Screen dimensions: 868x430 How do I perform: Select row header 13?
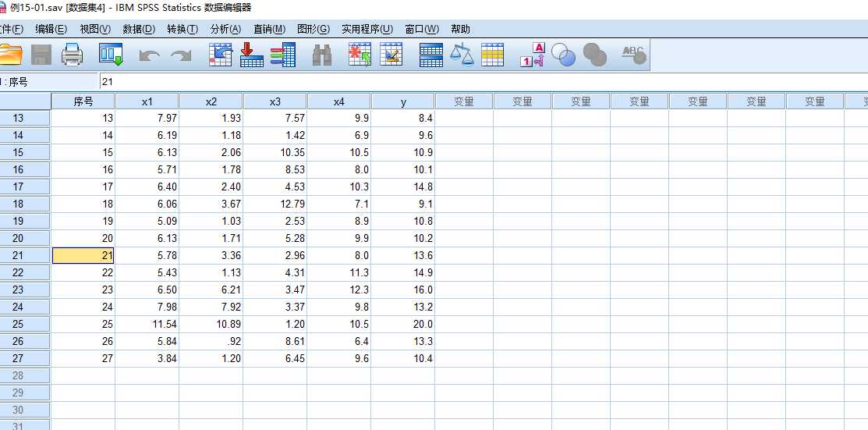(25, 118)
